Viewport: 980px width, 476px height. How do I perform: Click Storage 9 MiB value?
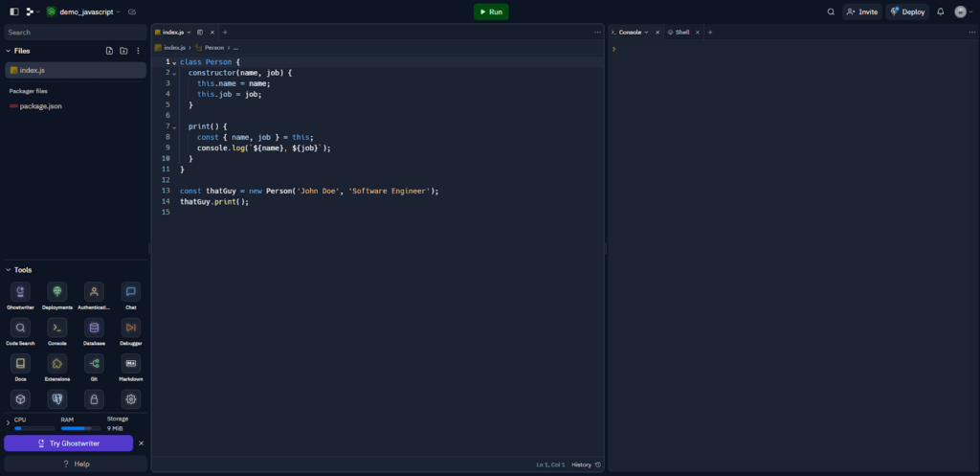(115, 428)
